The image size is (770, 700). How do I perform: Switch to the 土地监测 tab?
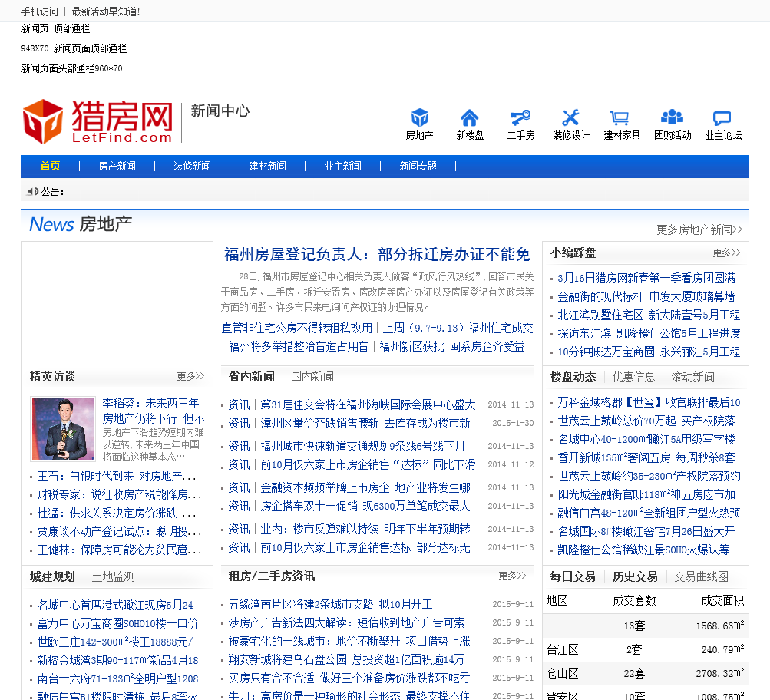click(x=114, y=576)
